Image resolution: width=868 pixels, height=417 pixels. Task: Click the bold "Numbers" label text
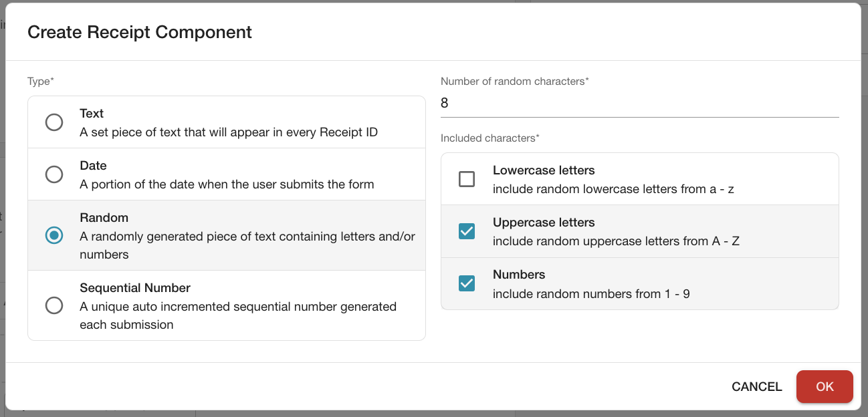(x=519, y=275)
